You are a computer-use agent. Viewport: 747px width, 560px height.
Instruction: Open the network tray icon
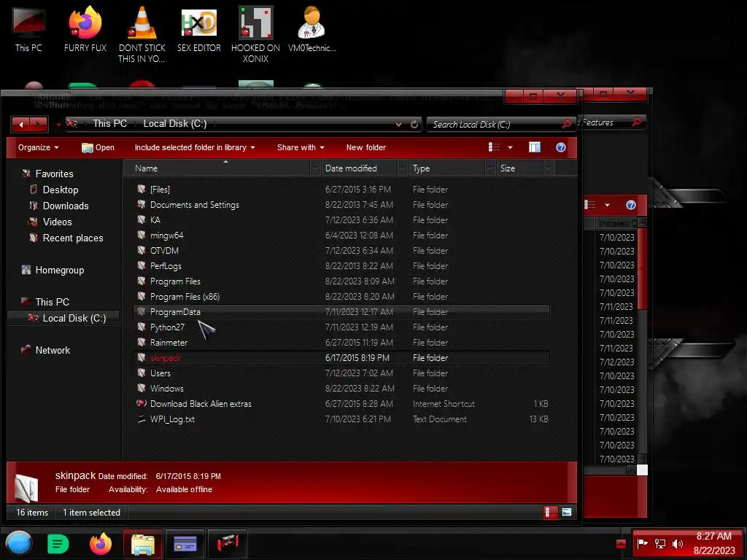tap(660, 543)
